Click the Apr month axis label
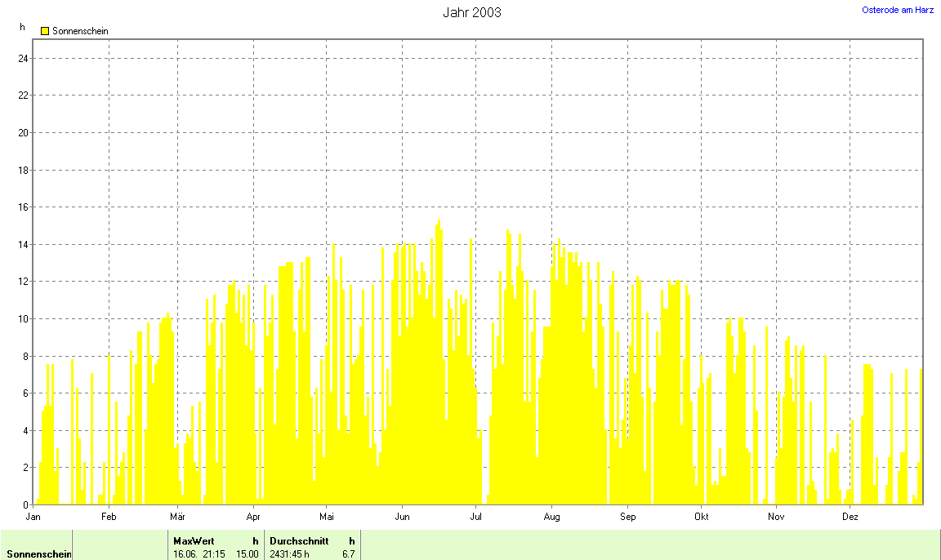The image size is (941, 560). pyautogui.click(x=252, y=517)
